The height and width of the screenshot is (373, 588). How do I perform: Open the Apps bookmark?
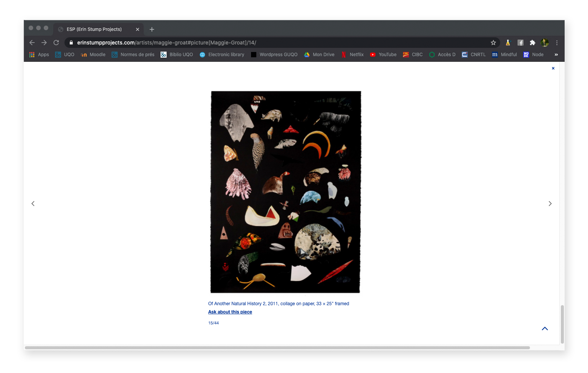click(x=39, y=55)
